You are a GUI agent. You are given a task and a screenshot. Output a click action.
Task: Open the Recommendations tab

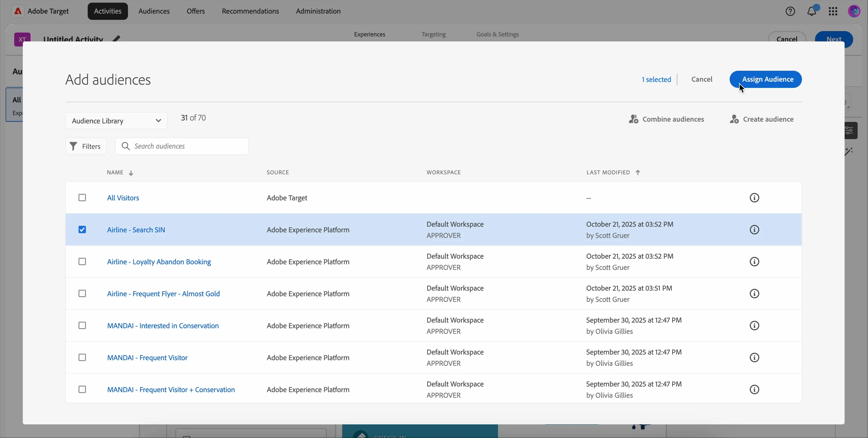coord(250,11)
